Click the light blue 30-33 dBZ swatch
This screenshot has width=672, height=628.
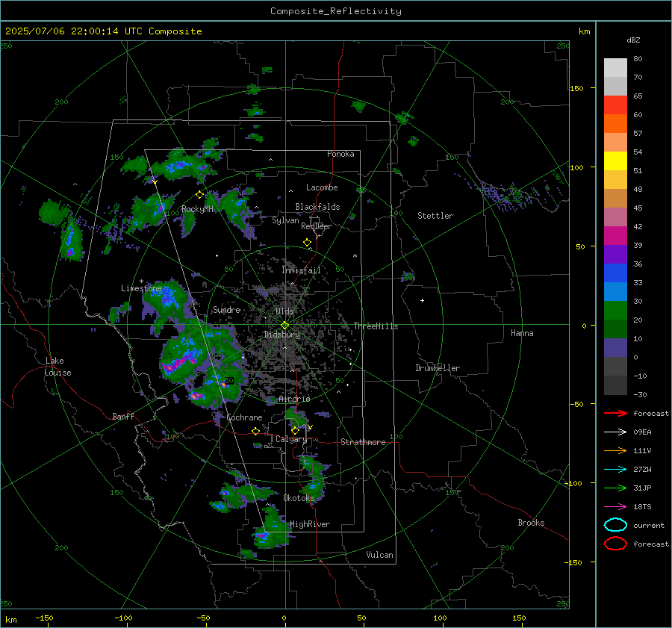tap(615, 292)
